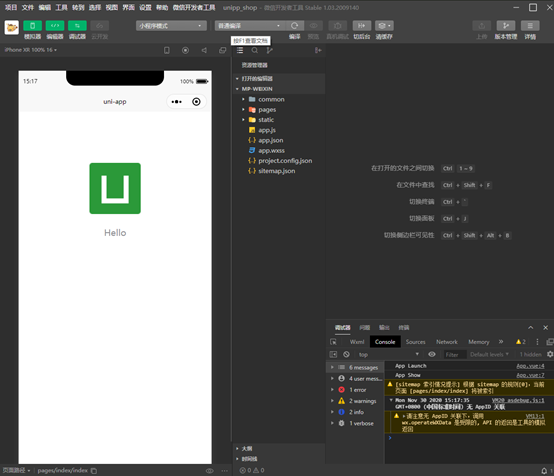This screenshot has height=476, width=554.
Task: Toggle the simulator mute sound icon
Action: (204, 51)
